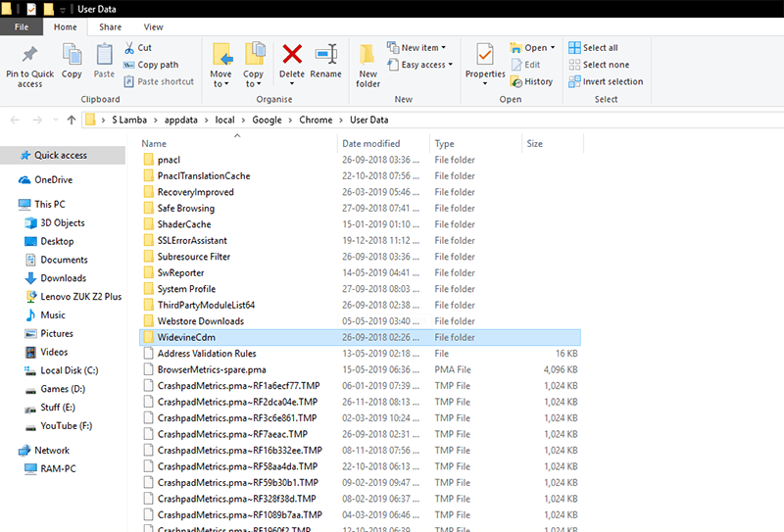
Task: Open the Properties dropdown arrow
Action: [485, 83]
